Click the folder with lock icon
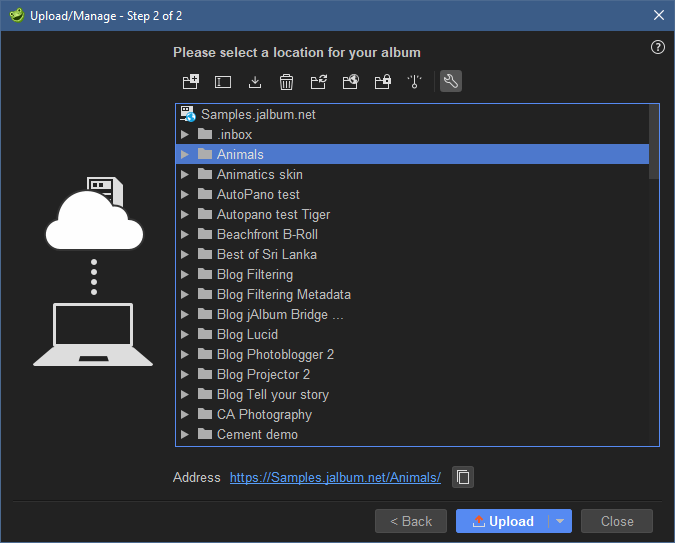Image resolution: width=675 pixels, height=543 pixels. coord(382,82)
